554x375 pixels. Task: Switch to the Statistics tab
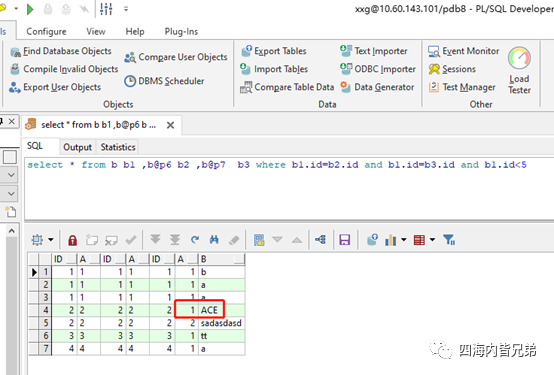point(118,147)
